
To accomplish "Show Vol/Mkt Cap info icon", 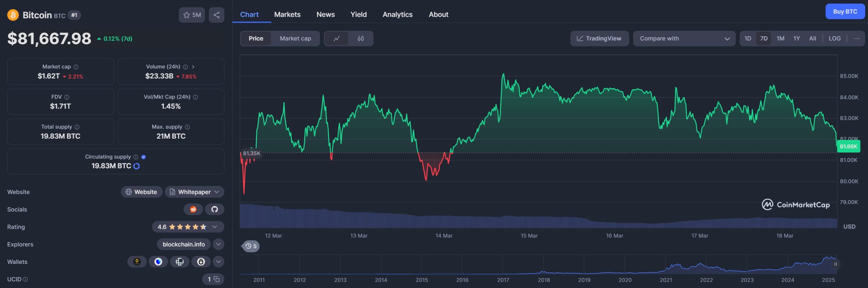I will (195, 97).
